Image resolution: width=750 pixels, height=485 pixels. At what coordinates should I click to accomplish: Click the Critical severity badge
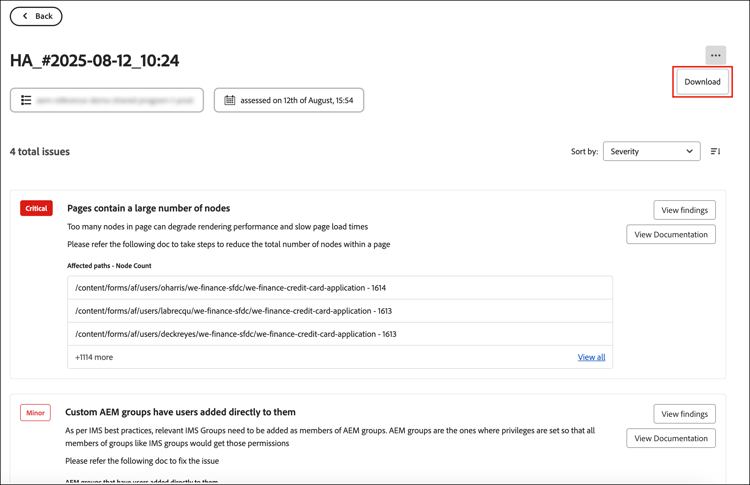pos(36,208)
